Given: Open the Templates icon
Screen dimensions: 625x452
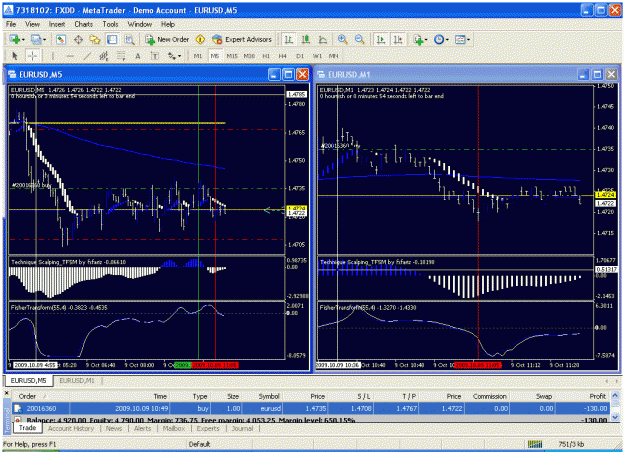Looking at the screenshot, I should 460,39.
